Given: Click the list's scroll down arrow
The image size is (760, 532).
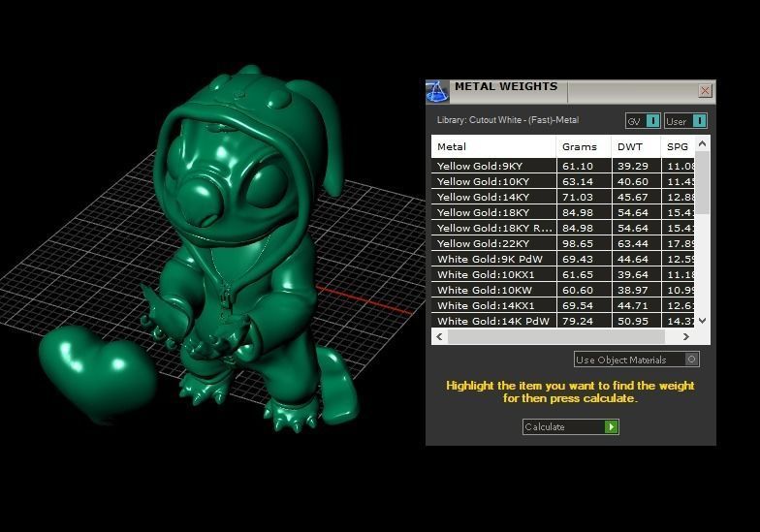Looking at the screenshot, I should (x=702, y=320).
